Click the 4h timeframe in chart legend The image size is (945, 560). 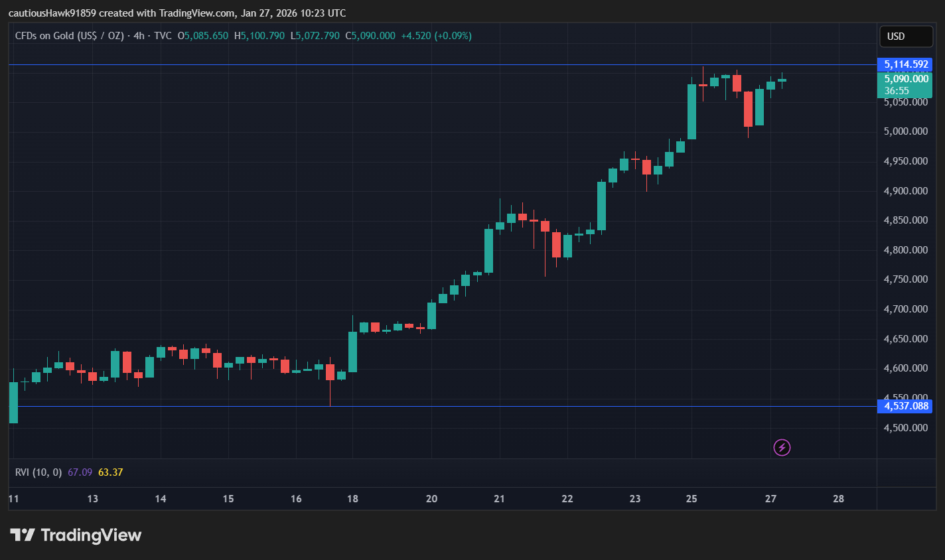click(139, 36)
